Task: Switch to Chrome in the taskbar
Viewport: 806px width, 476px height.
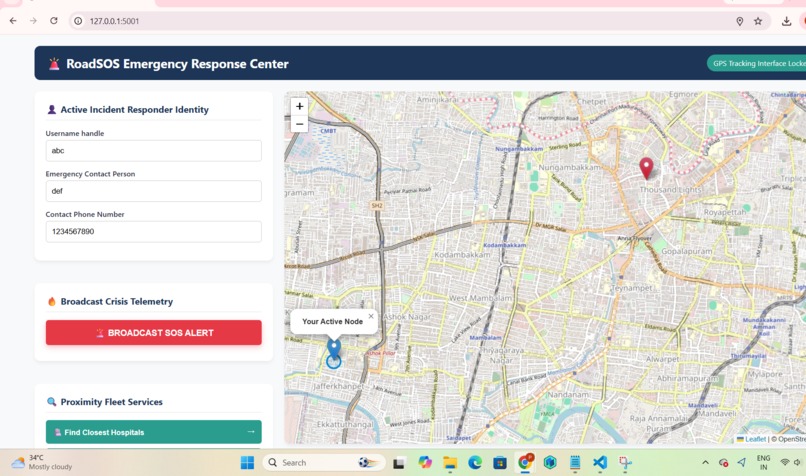Action: [x=525, y=462]
